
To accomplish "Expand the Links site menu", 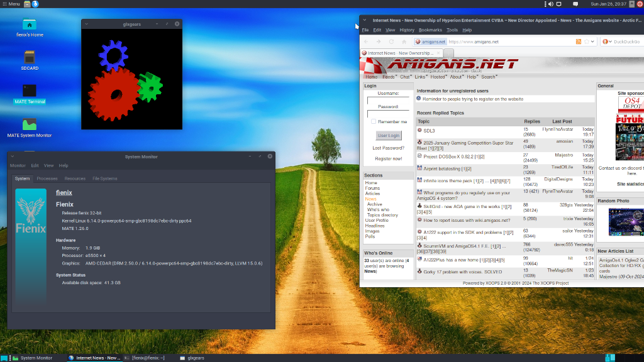I will pos(421,77).
